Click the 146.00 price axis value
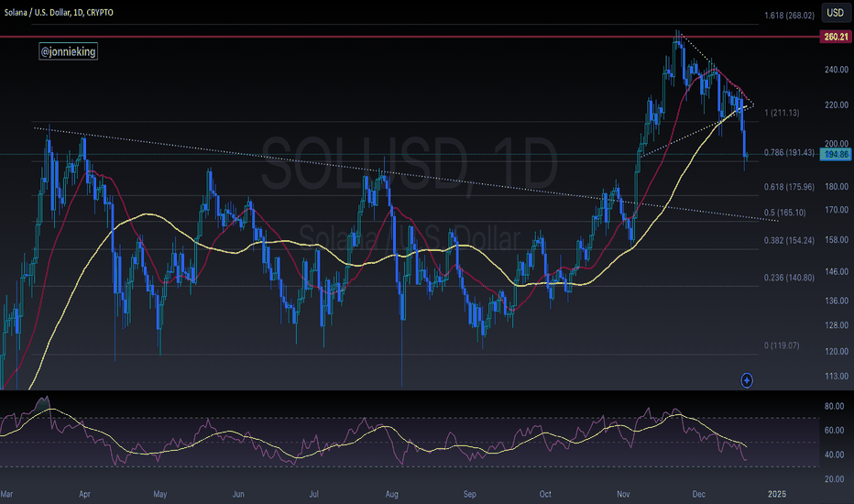This screenshot has width=854, height=504. pos(837,271)
